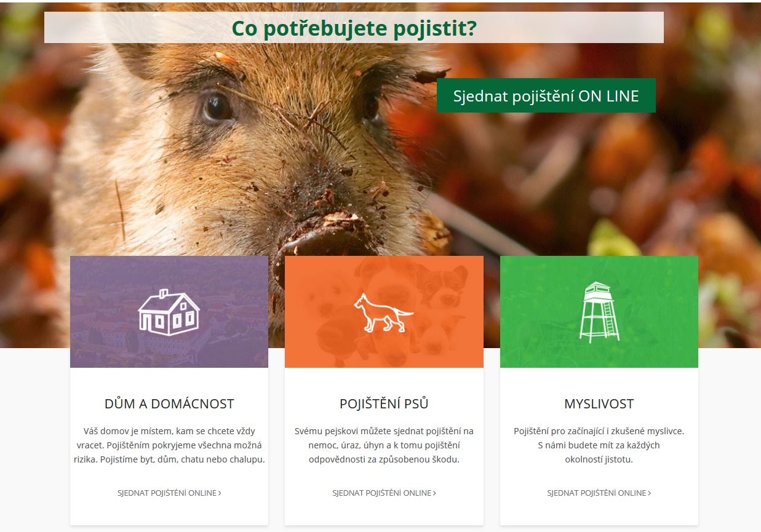
Task: Select the POJIŠTĚNÍ PSŮ heading
Action: click(x=384, y=404)
